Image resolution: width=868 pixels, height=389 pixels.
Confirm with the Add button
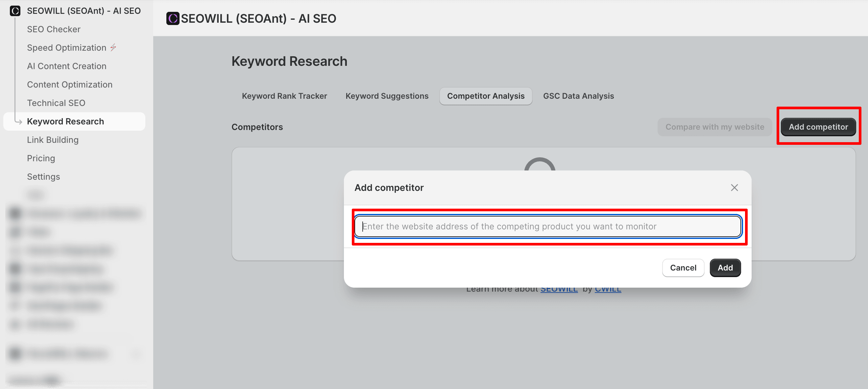[725, 268]
